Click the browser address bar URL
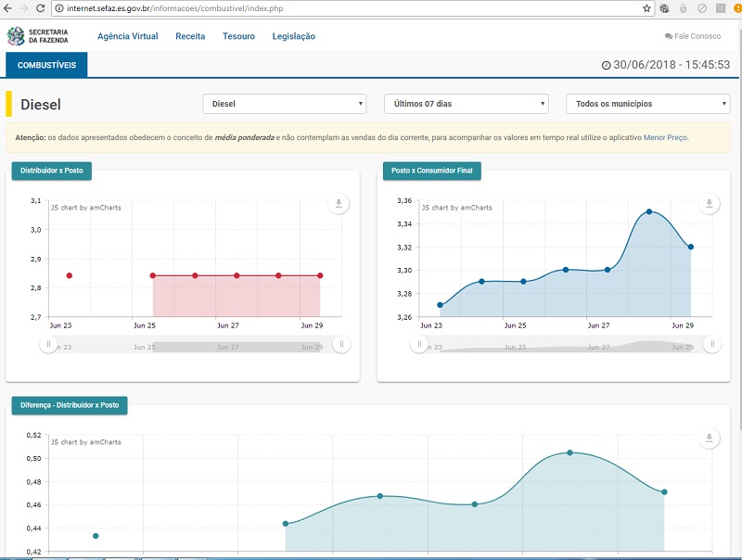742x560 pixels. click(175, 8)
